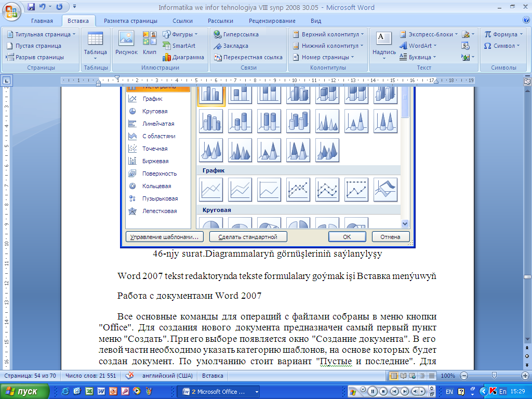Insert date and time icon

pos(465,46)
